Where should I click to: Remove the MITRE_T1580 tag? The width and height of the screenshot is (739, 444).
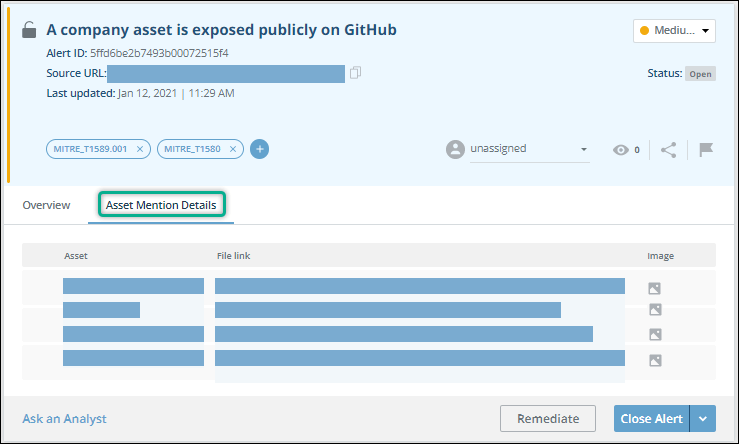234,149
